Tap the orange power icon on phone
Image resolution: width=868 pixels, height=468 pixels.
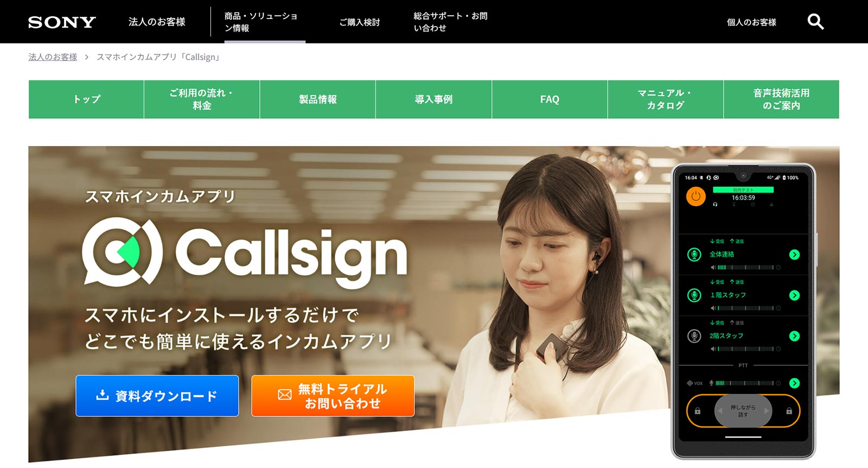pos(695,197)
